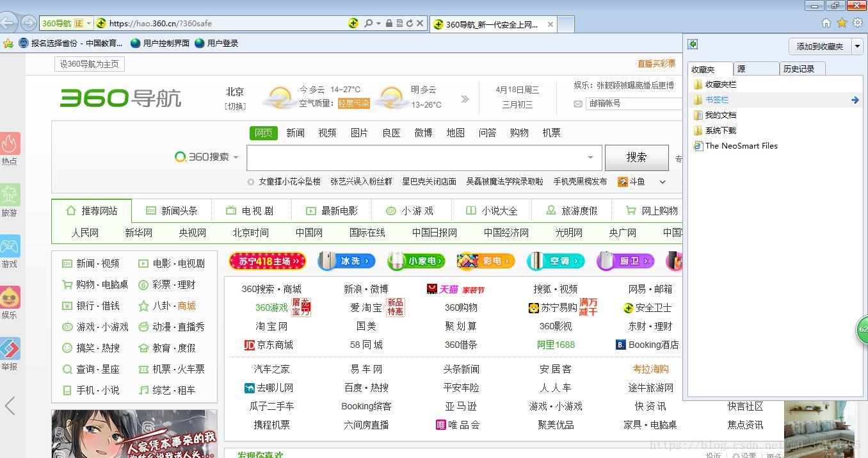Open the 360搜索 engine dropdown

236,157
